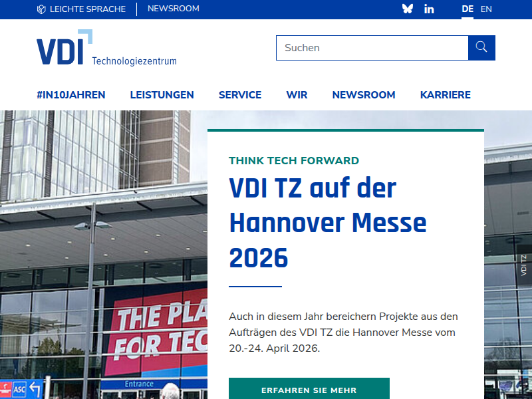The height and width of the screenshot is (399, 532).
Task: Visit the LinkedIn profile icon
Action: tap(429, 9)
